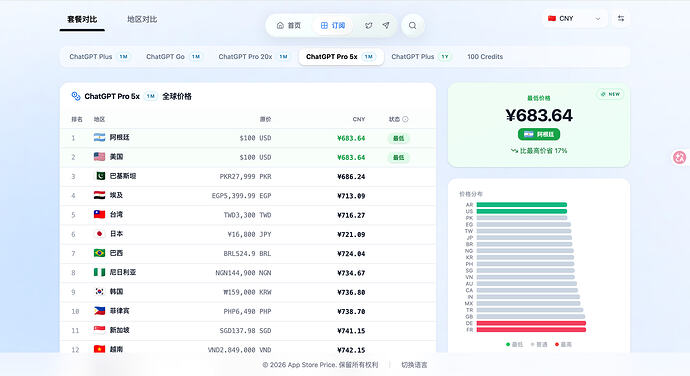Click the ChatGPT Pro 5x heading logo icon
This screenshot has width=690, height=376.
[x=76, y=96]
